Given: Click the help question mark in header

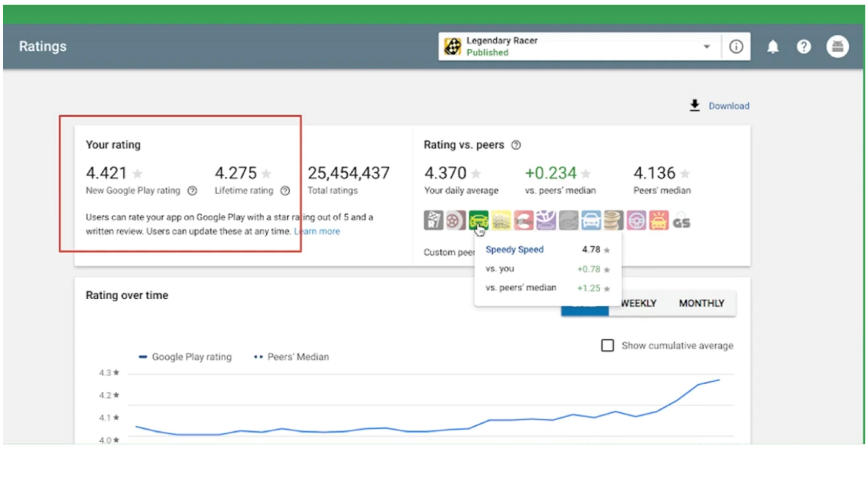Looking at the screenshot, I should (804, 47).
